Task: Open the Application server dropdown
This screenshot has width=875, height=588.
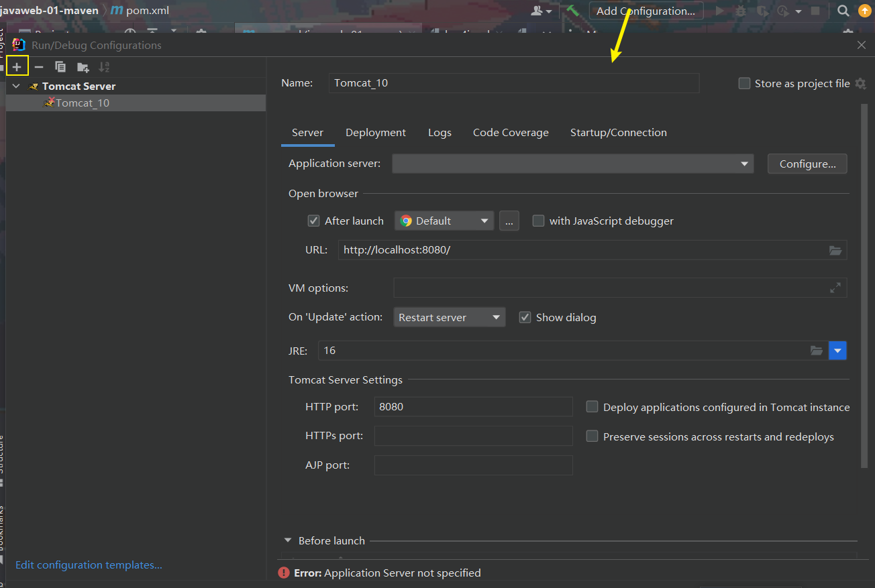Action: 573,164
